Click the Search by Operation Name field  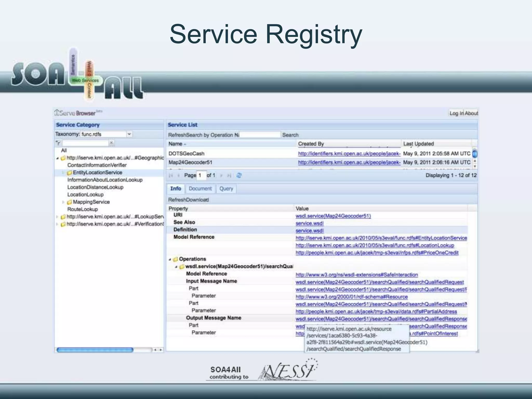260,135
